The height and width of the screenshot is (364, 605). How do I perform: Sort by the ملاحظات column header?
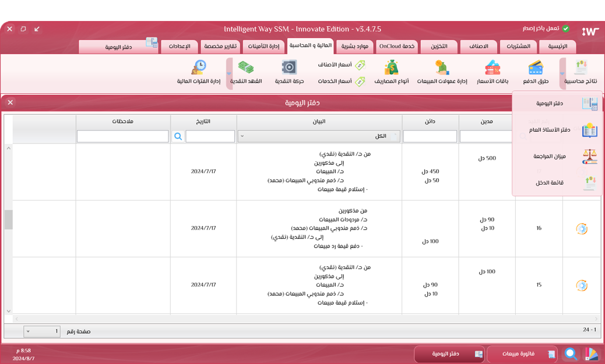click(x=123, y=122)
